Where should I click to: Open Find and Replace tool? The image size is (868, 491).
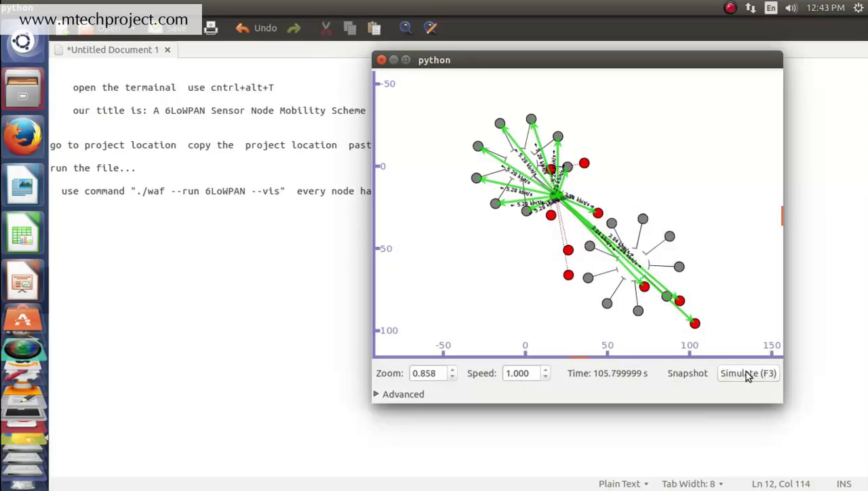(x=430, y=28)
